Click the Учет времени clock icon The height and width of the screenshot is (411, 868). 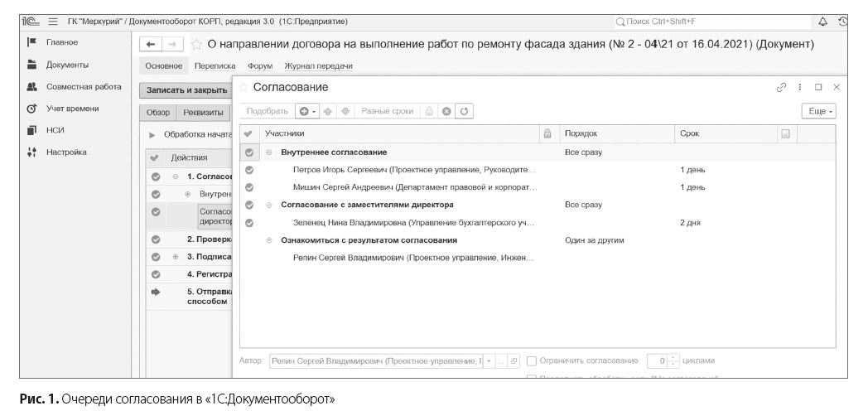pyautogui.click(x=31, y=109)
